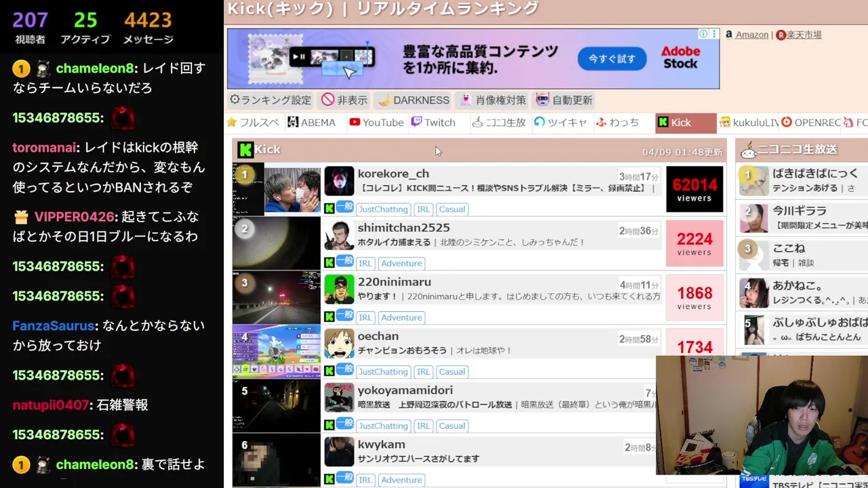This screenshot has width=868, height=488.
Task: Select JustChatting tag on oechan row
Action: tap(383, 371)
